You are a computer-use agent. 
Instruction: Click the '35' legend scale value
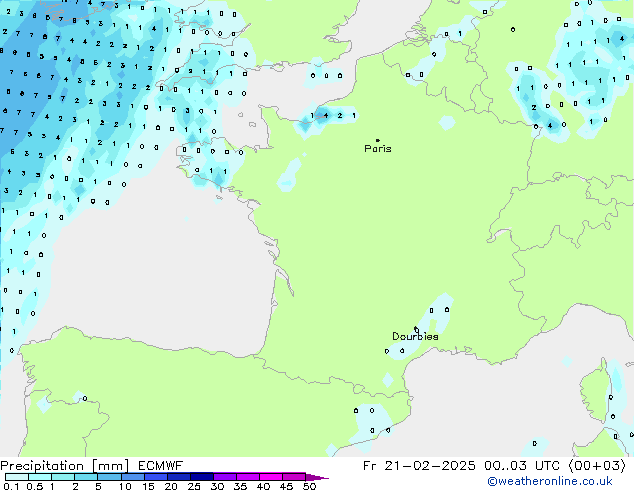point(240,486)
